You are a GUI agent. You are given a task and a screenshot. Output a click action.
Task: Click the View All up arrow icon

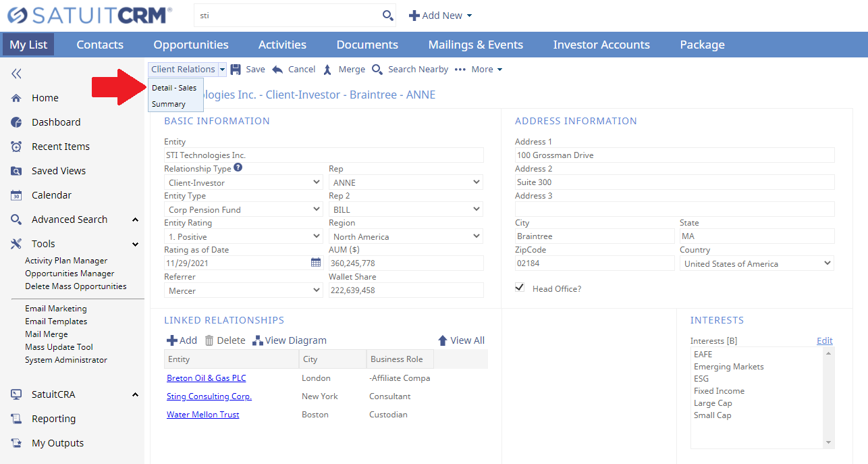[x=443, y=340]
